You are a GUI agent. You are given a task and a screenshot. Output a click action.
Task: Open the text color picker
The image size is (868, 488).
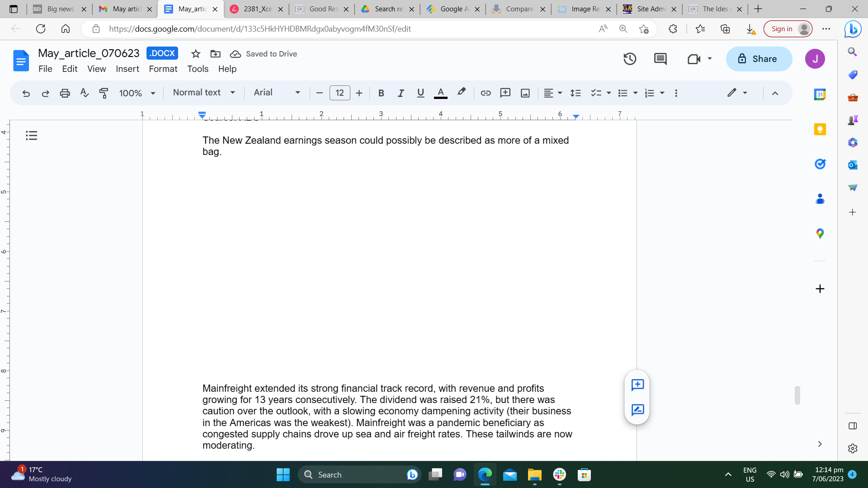(440, 93)
